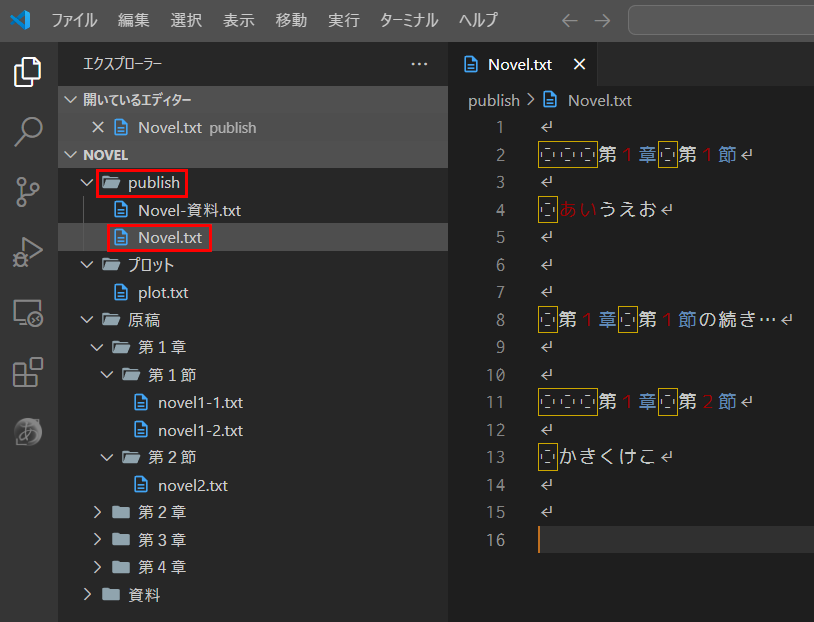
Task: Click the VS Code logo icon
Action: (x=20, y=20)
